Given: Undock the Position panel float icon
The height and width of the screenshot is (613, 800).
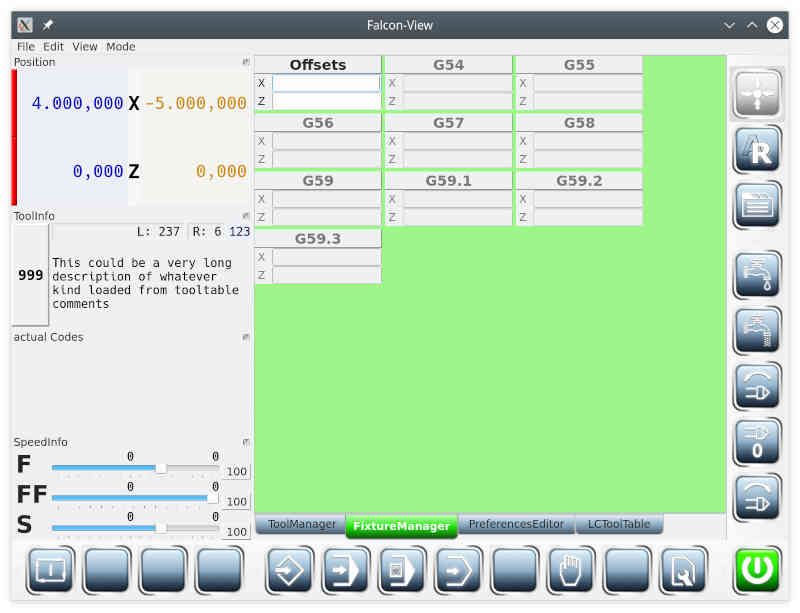Looking at the screenshot, I should (245, 62).
